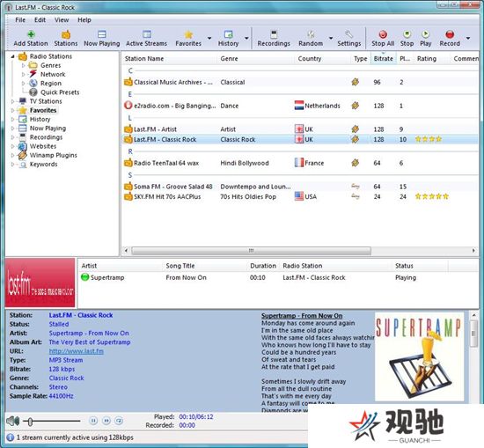The width and height of the screenshot is (484, 448).
Task: Click the Play toolbar button
Action: pos(425,38)
